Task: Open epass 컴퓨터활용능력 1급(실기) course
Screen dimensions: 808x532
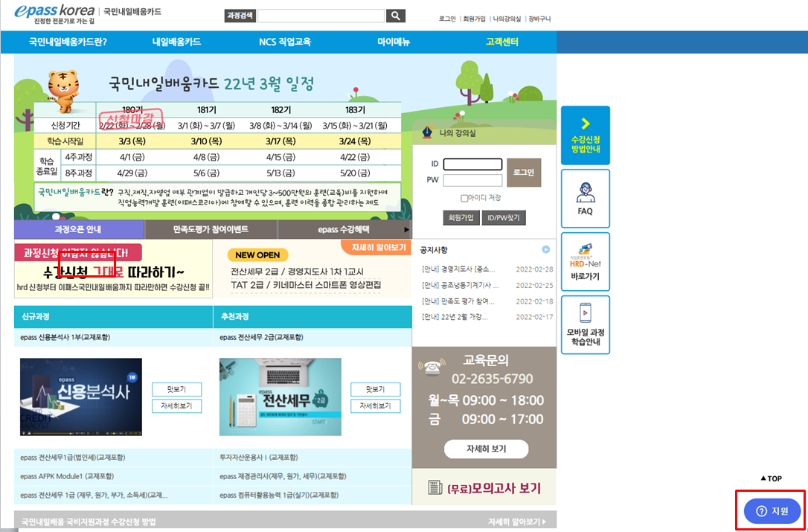Action: (x=279, y=495)
